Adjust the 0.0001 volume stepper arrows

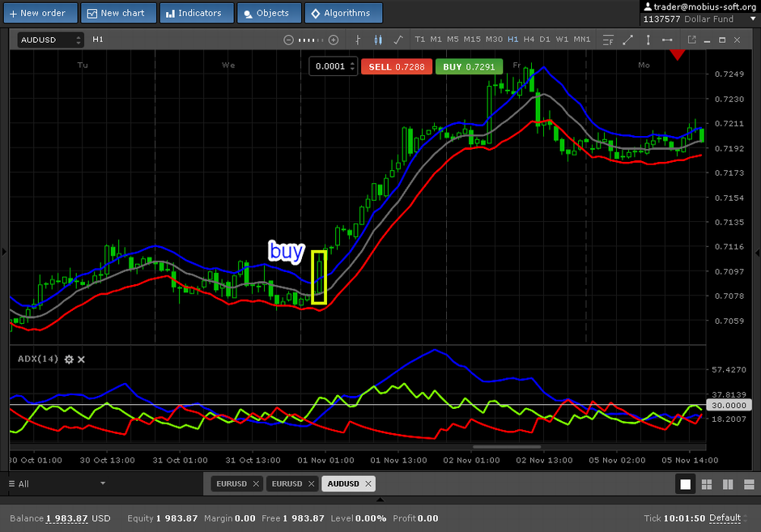(x=352, y=66)
